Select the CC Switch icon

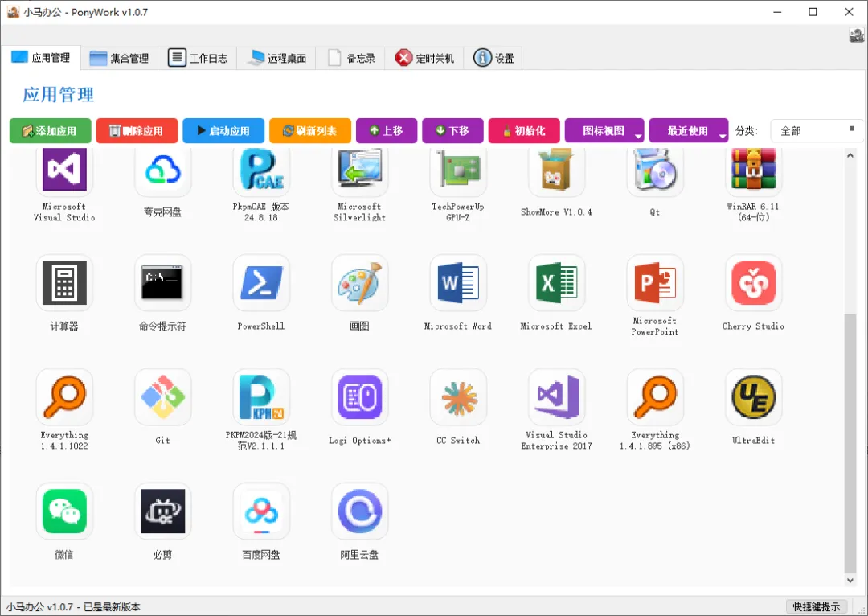point(458,396)
